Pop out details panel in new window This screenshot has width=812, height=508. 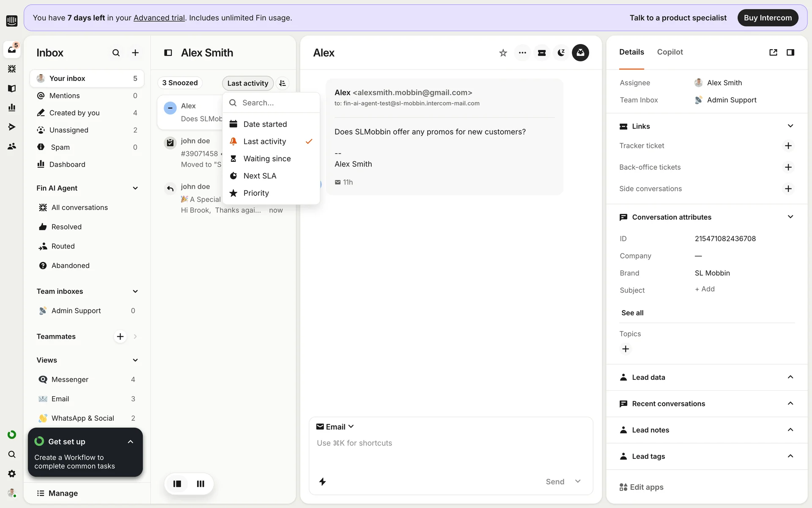pyautogui.click(x=773, y=52)
